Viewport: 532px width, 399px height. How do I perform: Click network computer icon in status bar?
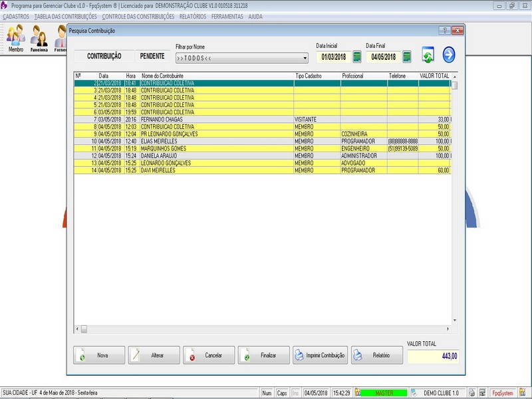click(x=483, y=393)
